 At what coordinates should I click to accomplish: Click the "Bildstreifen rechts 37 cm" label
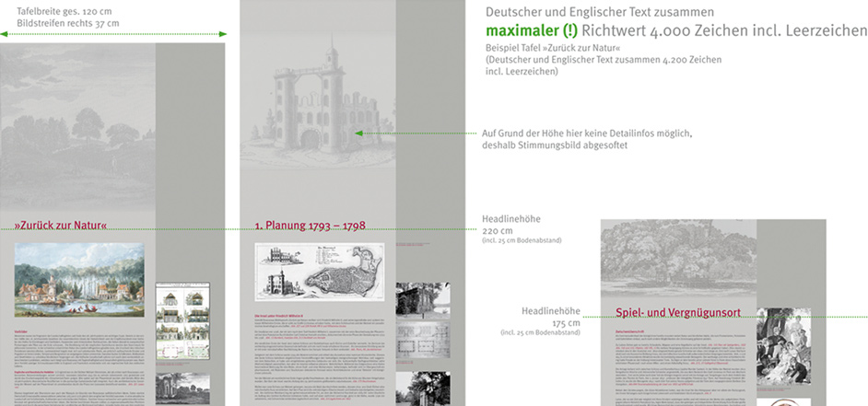point(67,23)
